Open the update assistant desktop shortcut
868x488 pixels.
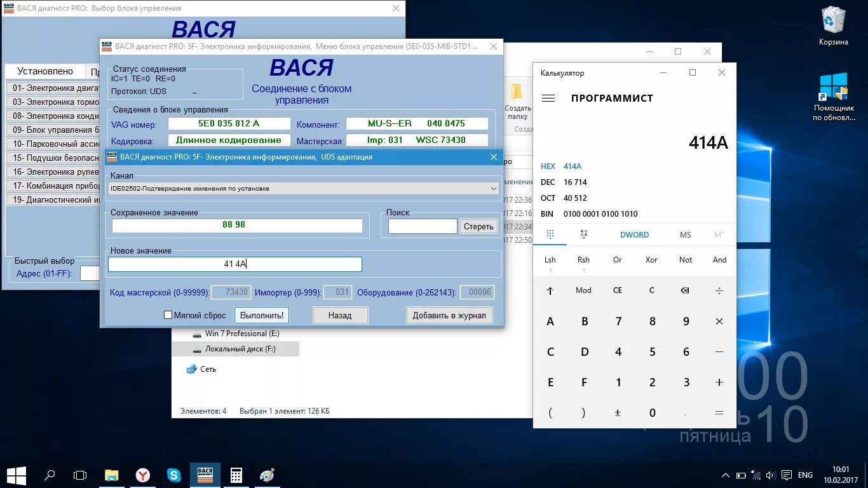pyautogui.click(x=834, y=97)
